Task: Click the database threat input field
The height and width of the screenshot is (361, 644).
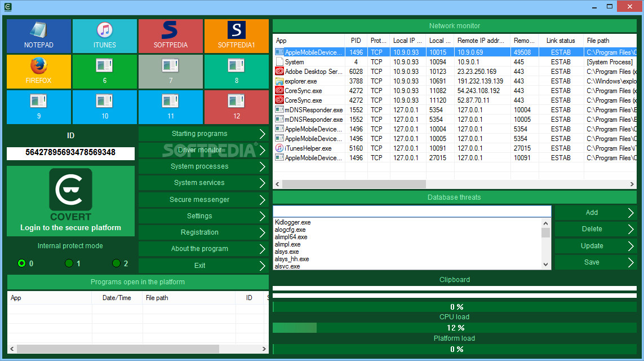Action: [x=412, y=212]
